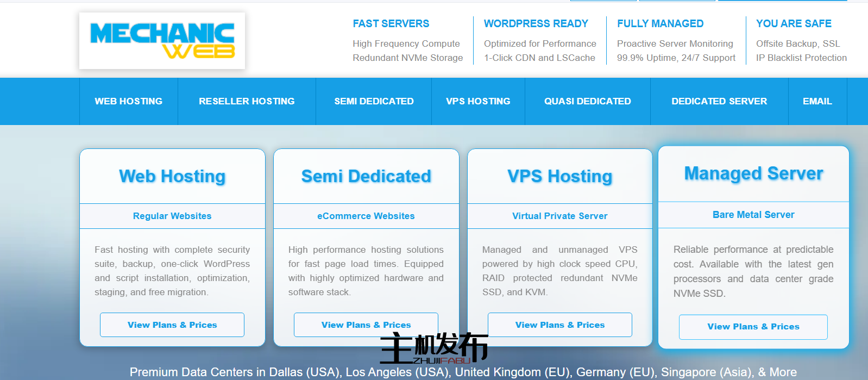View Plans & Prices for Semi Dedicated
The height and width of the screenshot is (380, 868).
click(366, 325)
